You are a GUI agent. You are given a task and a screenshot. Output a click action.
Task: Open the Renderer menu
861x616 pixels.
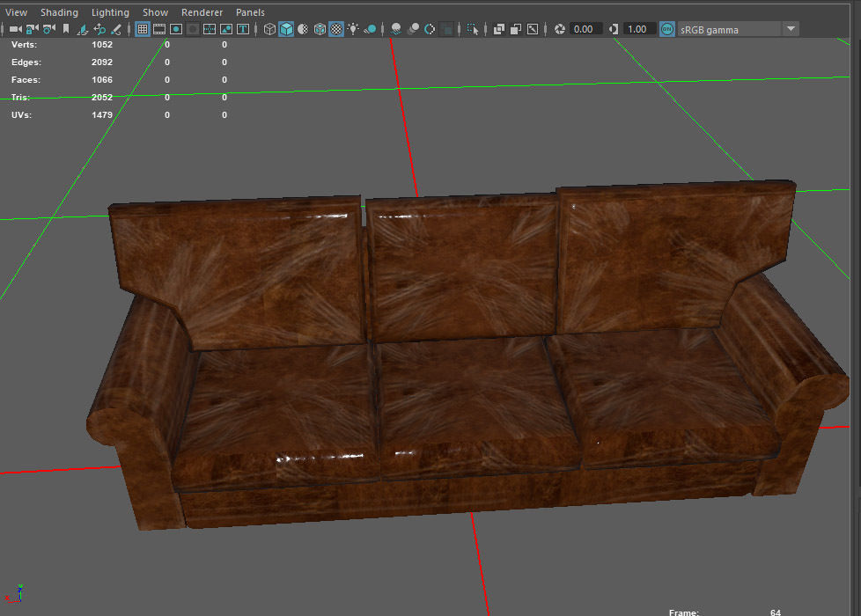pos(202,12)
